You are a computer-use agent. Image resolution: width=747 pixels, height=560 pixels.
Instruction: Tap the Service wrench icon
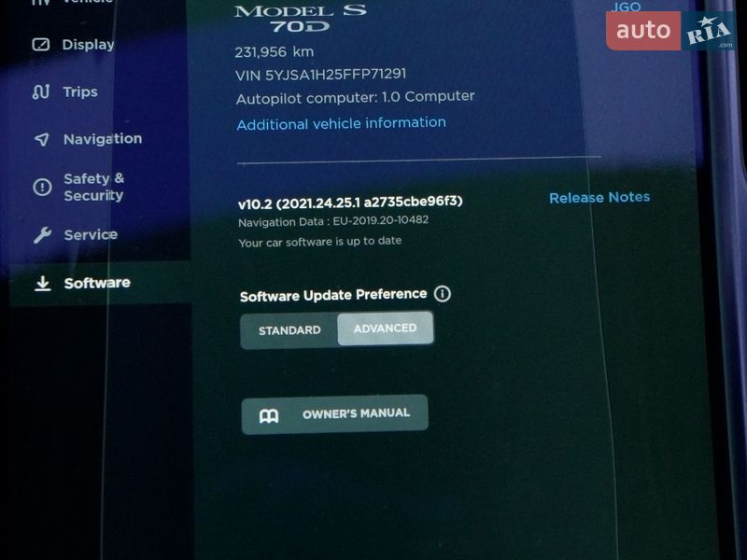42,235
